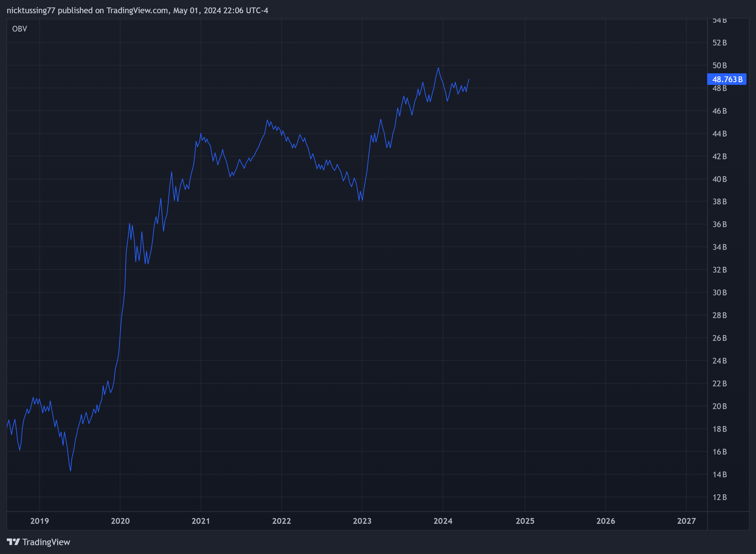
Task: Click the 34 B price scale label
Action: coord(720,247)
